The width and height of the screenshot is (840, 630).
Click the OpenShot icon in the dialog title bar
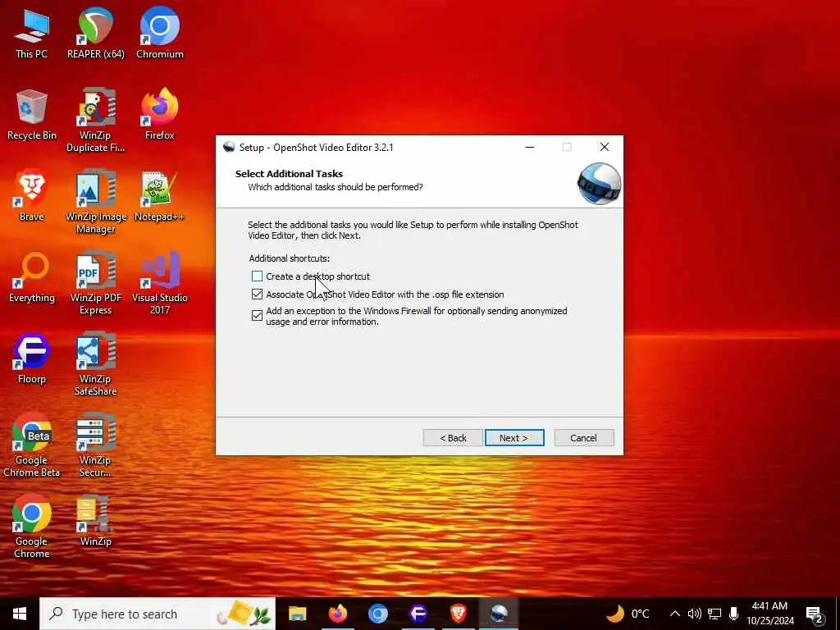pyautogui.click(x=229, y=148)
